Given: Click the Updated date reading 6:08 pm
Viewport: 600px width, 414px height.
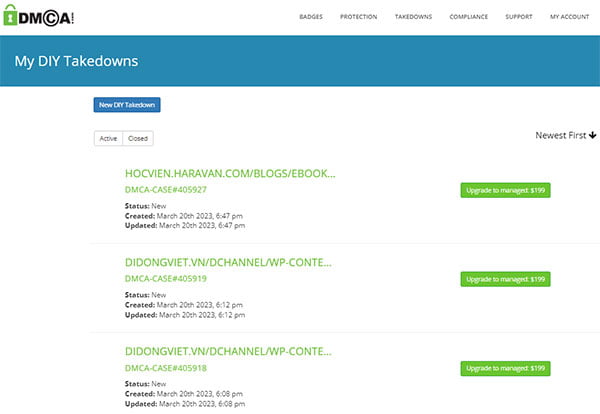Looking at the screenshot, I should pos(185,404).
